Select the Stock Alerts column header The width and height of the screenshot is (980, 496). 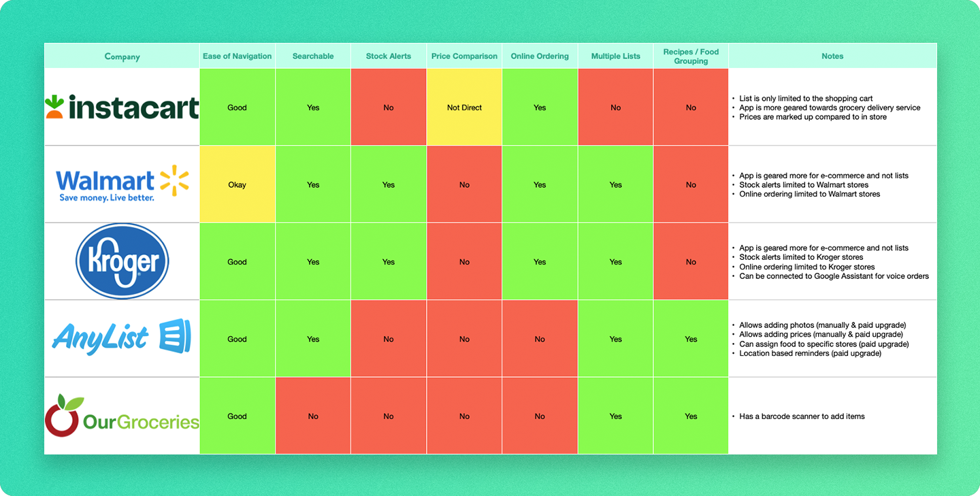389,56
